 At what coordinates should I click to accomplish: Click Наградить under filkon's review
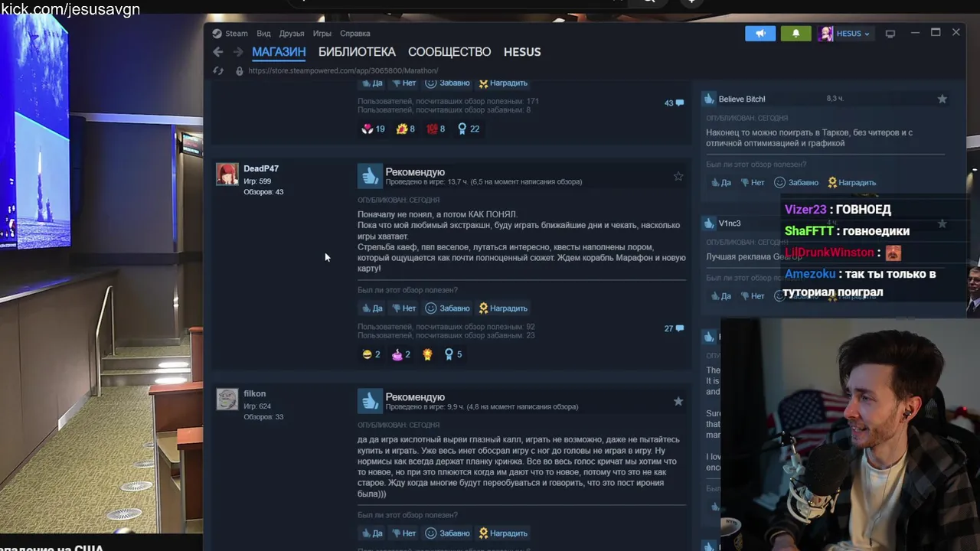[x=503, y=533]
